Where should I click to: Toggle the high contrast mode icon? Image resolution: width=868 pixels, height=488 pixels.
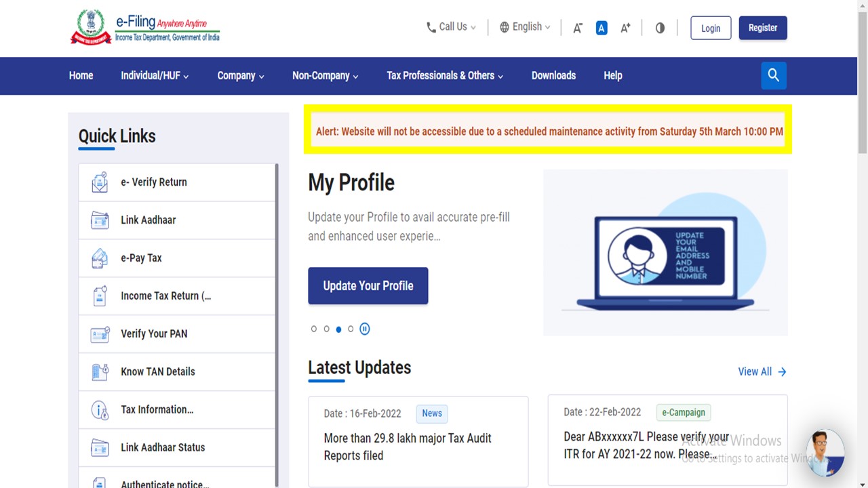660,28
